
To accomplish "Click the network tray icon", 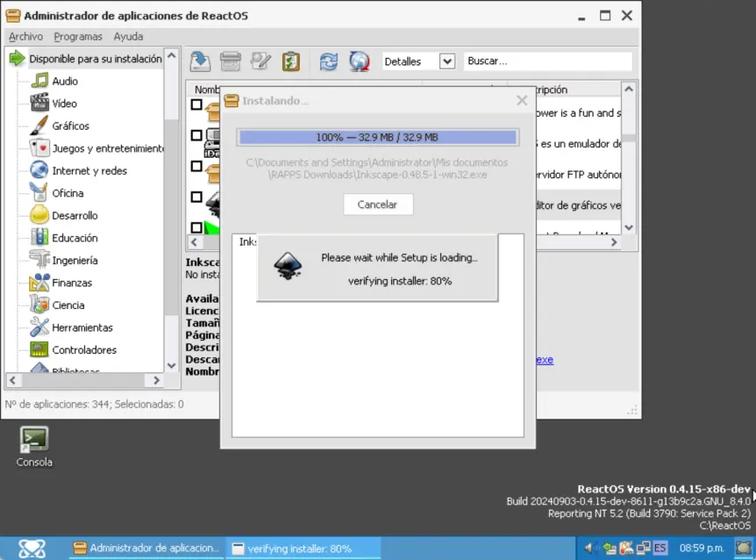I will coord(643,548).
